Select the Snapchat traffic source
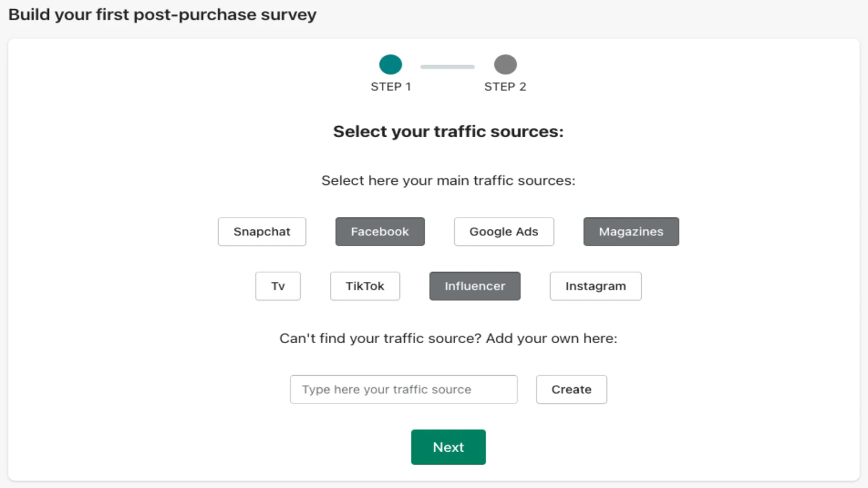The height and width of the screenshot is (488, 868). (x=262, y=232)
